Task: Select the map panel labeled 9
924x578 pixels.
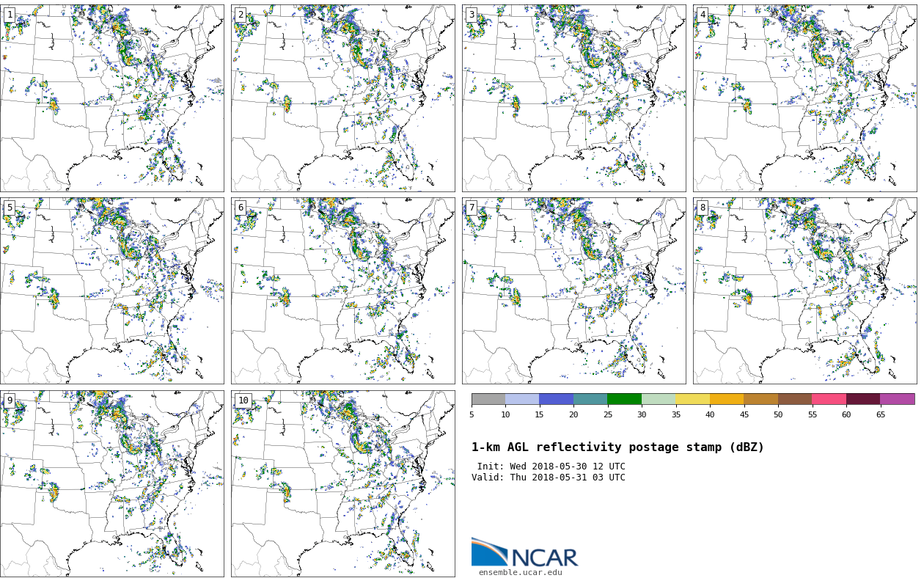Action: pos(111,483)
